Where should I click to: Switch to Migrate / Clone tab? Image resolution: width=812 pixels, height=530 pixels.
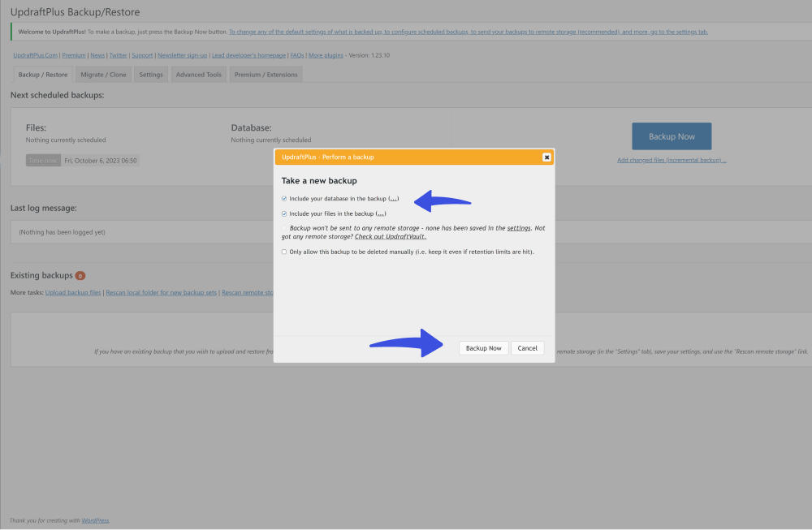(x=104, y=75)
